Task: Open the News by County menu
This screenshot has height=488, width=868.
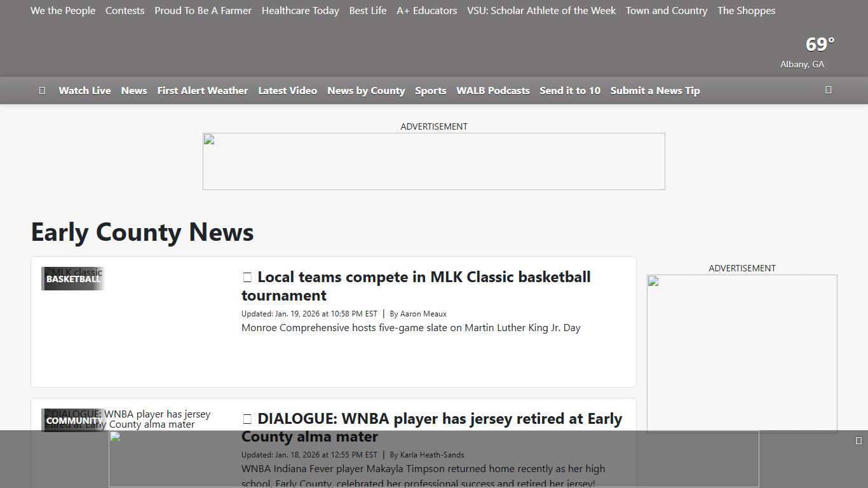Action: pos(366,90)
